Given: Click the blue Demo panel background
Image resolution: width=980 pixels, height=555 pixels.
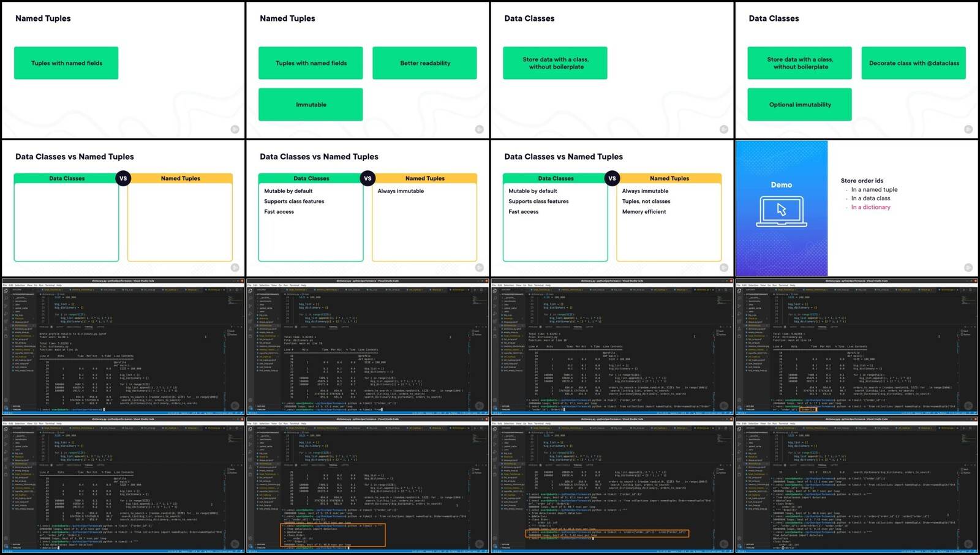Looking at the screenshot, I should [x=782, y=208].
